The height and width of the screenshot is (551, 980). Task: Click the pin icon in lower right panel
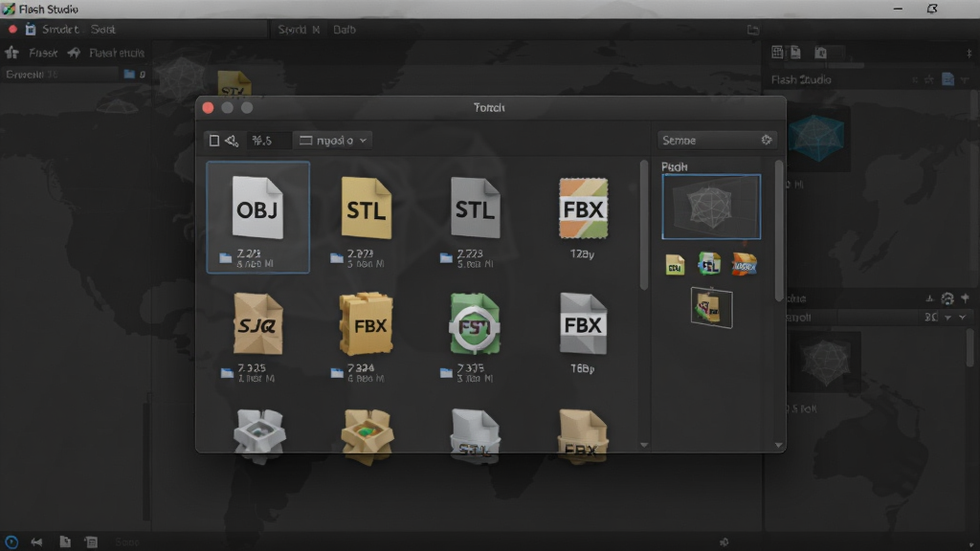click(x=965, y=298)
